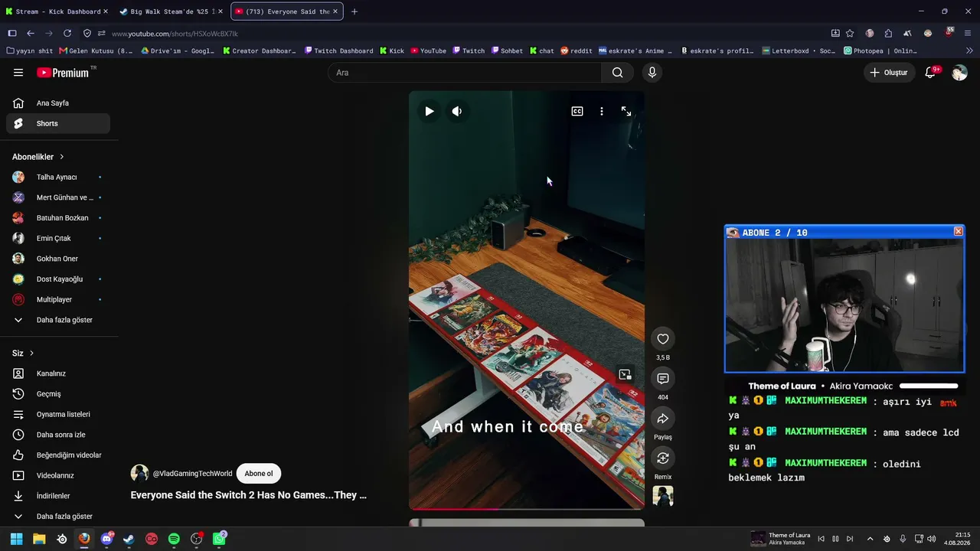The image size is (980, 551).
Task: Open the Short's three-dot options menu
Action: (602, 111)
